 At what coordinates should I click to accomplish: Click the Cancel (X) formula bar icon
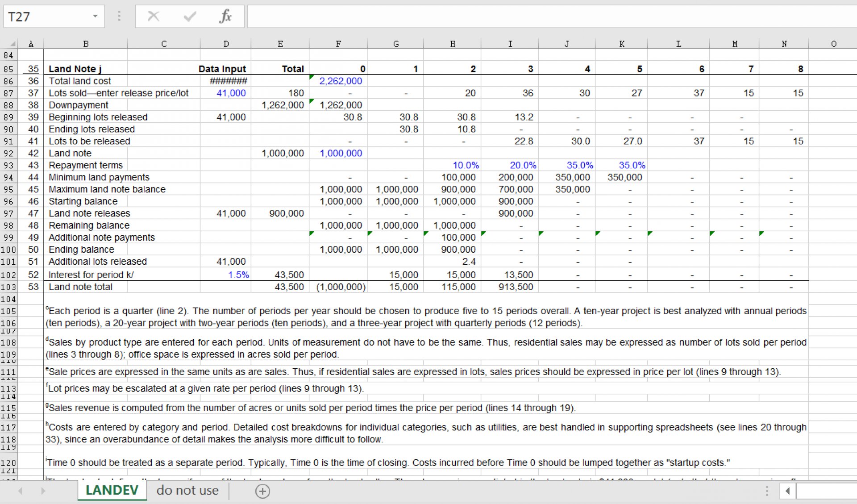(x=153, y=17)
